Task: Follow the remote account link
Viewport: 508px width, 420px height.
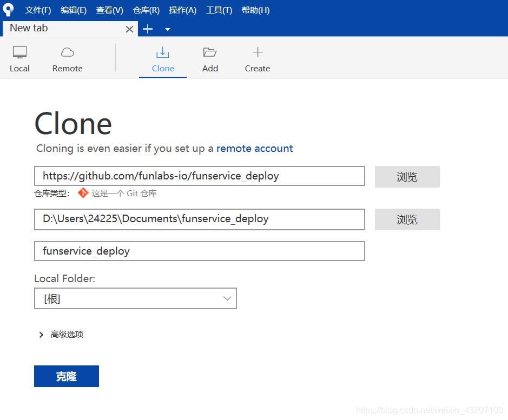Action: [x=254, y=148]
